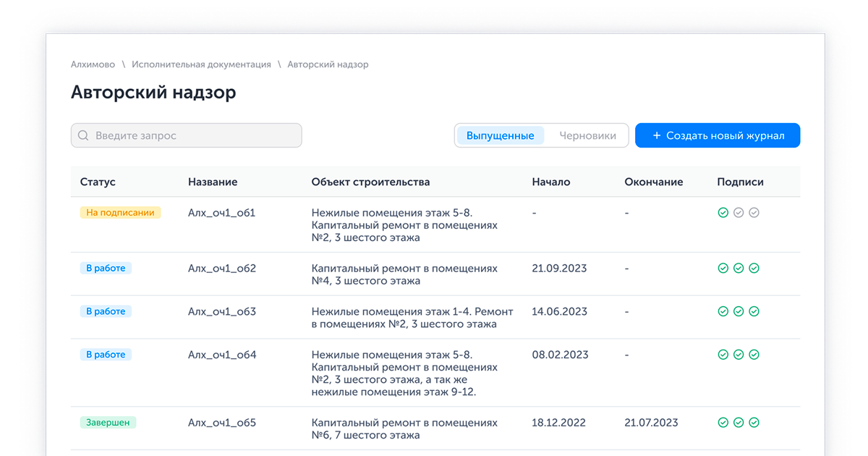Click the second green signature icon of Алх_оч1_об4
This screenshot has width=868, height=456.
(739, 355)
